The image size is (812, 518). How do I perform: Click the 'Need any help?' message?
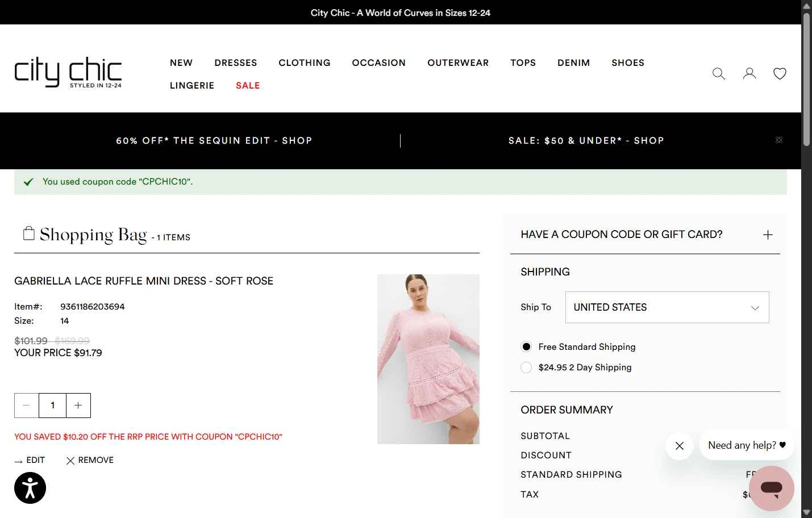(x=747, y=445)
